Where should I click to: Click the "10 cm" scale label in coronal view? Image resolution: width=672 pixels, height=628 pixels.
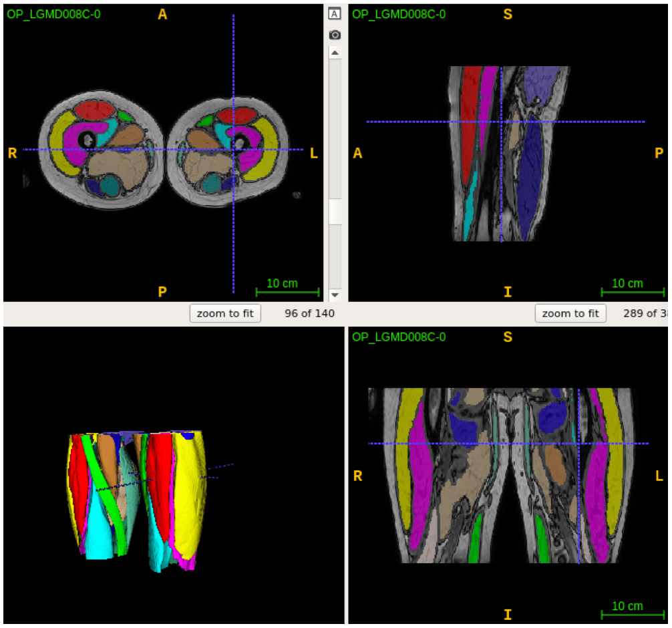pos(627,606)
